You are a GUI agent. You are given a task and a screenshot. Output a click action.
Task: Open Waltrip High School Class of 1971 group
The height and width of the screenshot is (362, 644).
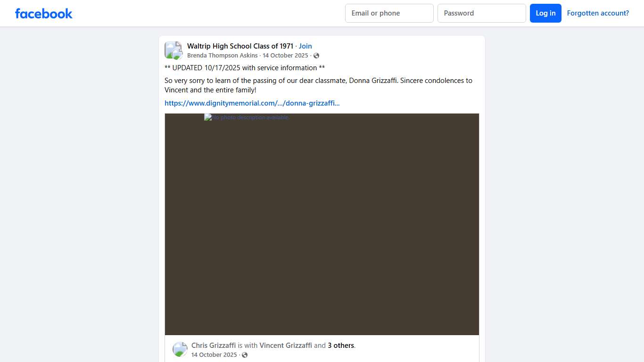(x=240, y=46)
